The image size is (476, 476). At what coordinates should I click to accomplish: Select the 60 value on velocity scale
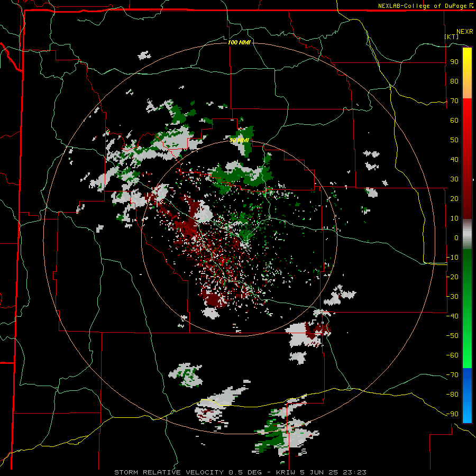pos(454,120)
